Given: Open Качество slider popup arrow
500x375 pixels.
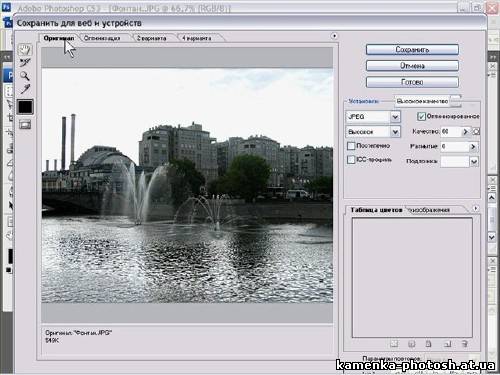Looking at the screenshot, I should [466, 132].
